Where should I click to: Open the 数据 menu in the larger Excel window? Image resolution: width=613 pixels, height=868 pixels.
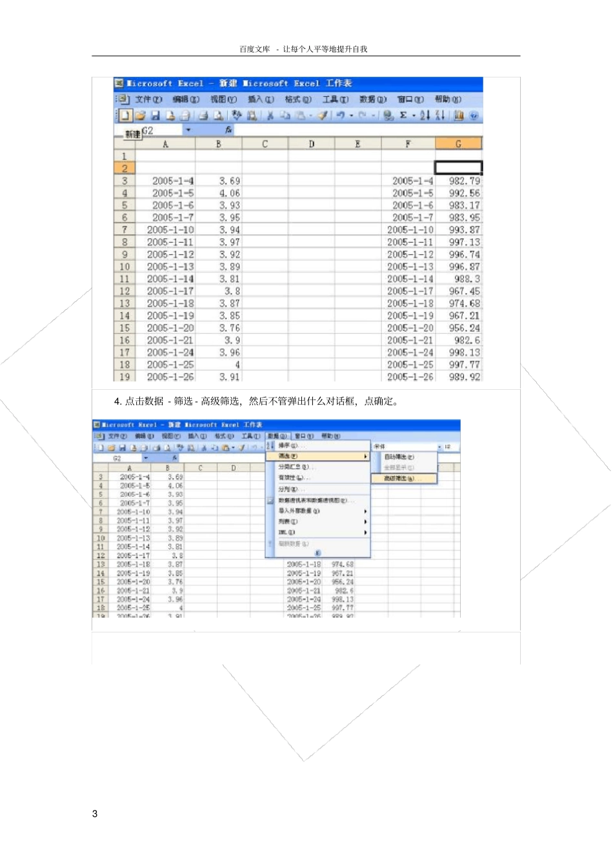pyautogui.click(x=373, y=99)
